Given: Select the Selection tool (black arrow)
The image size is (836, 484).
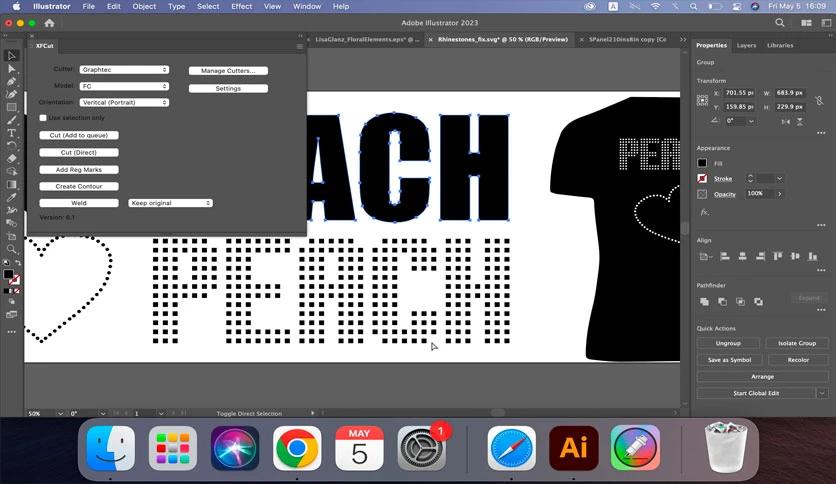Looking at the screenshot, I should (x=11, y=55).
